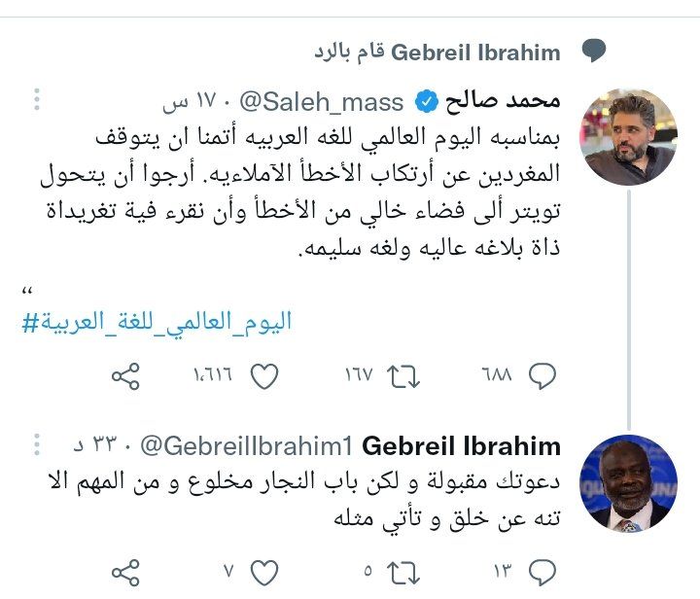This screenshot has width=700, height=599.
Task: Open more options for Gebreil Ibrahim's reply
Action: click(35, 446)
